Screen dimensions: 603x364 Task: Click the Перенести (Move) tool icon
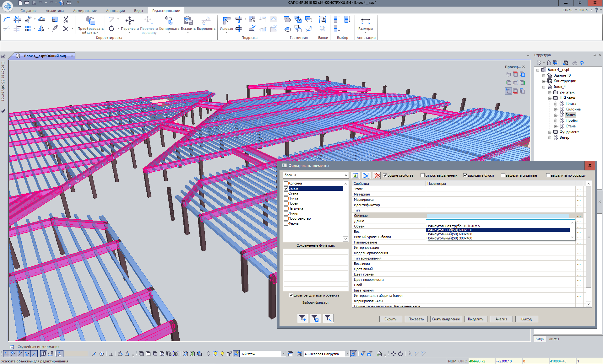tap(130, 21)
